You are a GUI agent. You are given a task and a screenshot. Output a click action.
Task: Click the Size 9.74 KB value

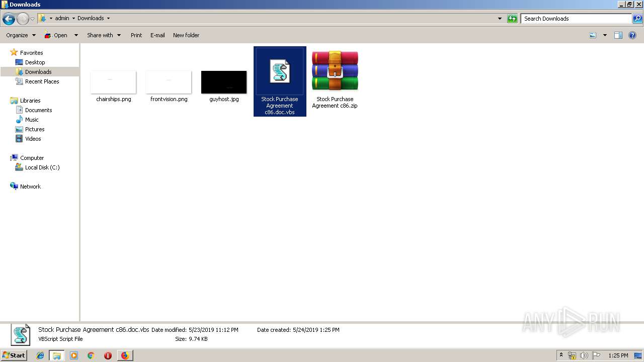pos(198,339)
